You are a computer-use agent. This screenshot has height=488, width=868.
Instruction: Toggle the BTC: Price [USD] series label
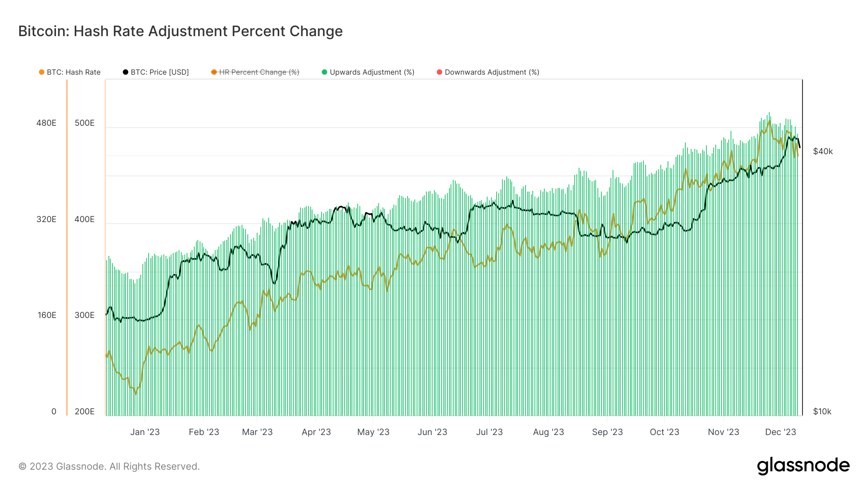pos(160,72)
